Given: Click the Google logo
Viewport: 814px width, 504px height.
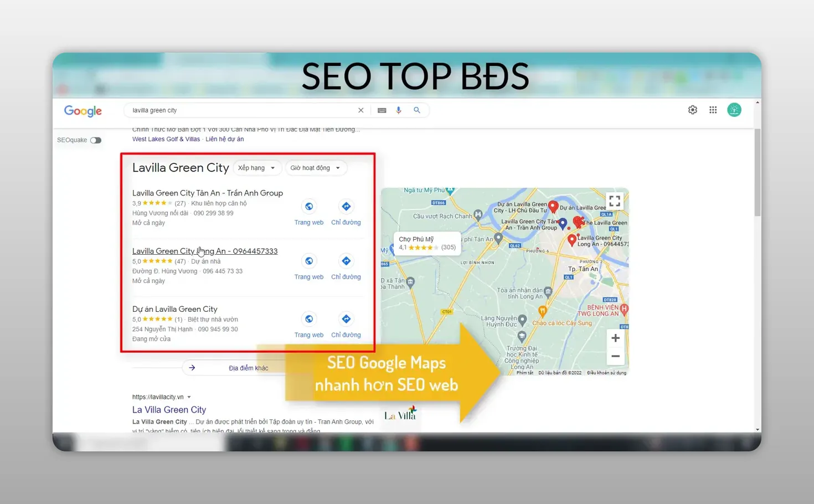Looking at the screenshot, I should [x=83, y=111].
